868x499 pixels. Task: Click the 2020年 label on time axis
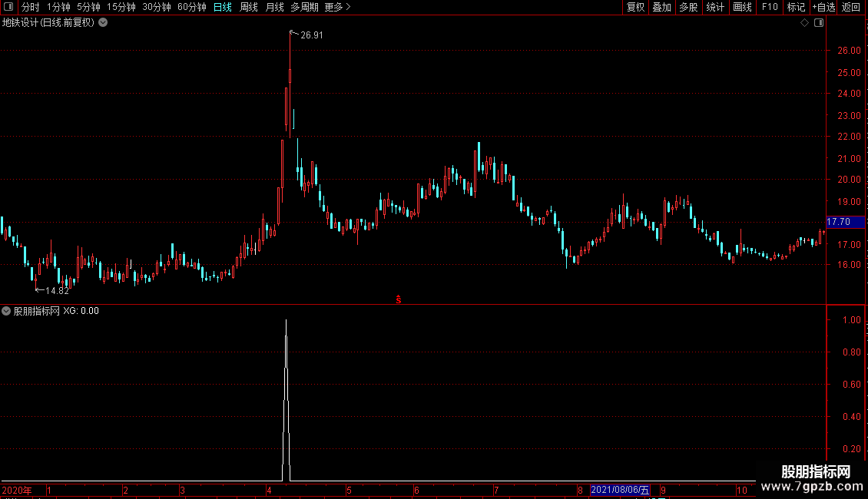tap(17, 490)
